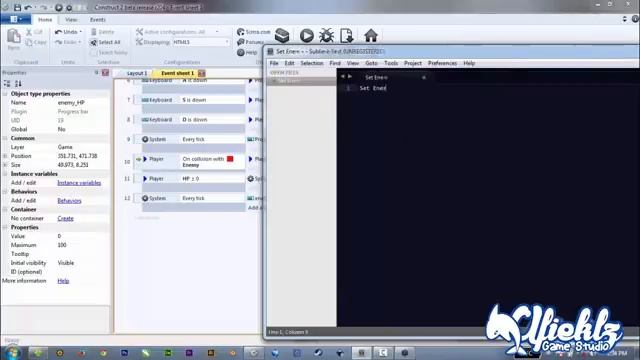This screenshot has width=640, height=360.
Task: Click the export page icon with the arrow
Action: tap(347, 36)
